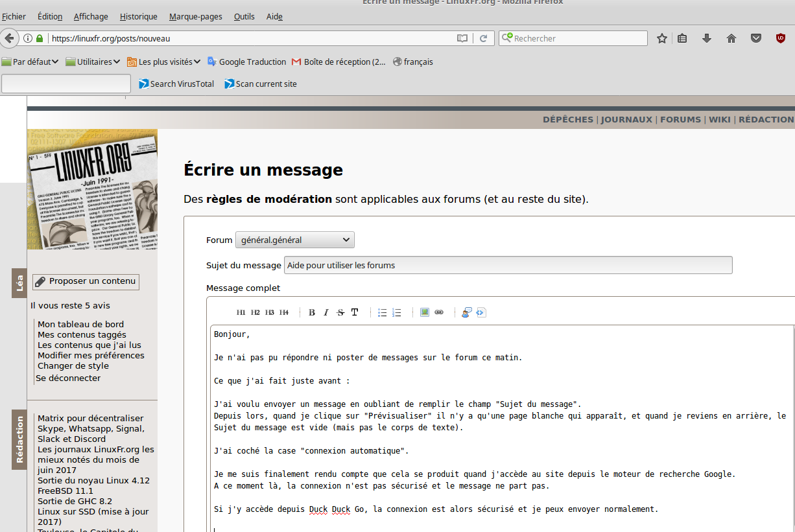Apply H3 heading in the editor toolbar

(270, 312)
